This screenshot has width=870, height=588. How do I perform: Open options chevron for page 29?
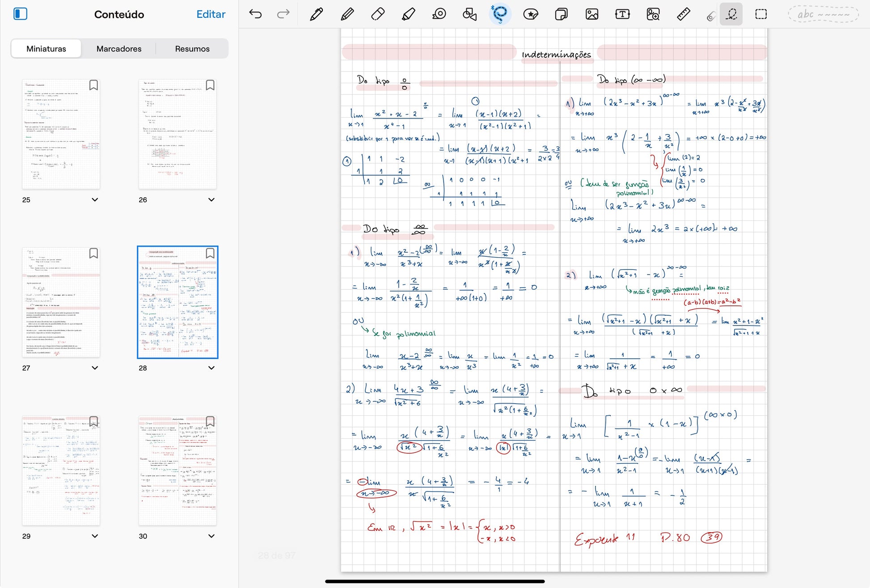pos(95,536)
